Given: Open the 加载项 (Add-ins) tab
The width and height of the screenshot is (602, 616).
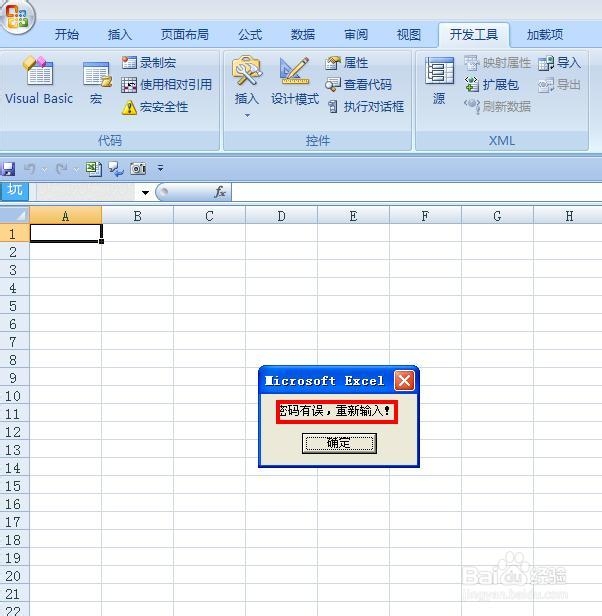Looking at the screenshot, I should [545, 35].
